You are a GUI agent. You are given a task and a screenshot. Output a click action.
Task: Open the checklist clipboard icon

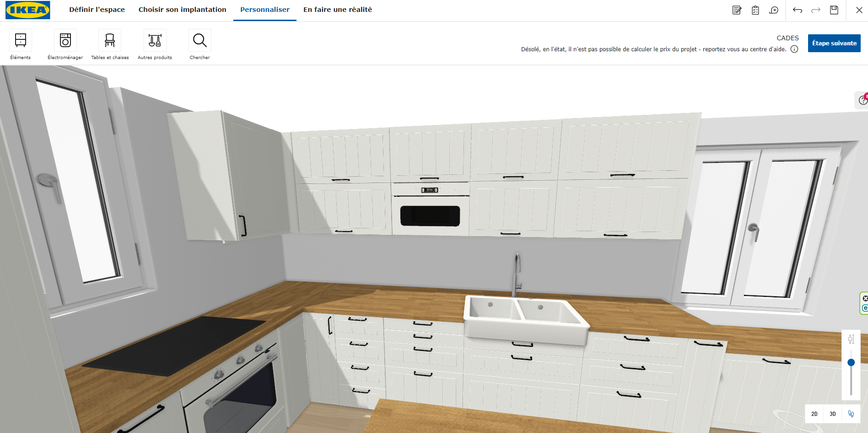tap(755, 10)
